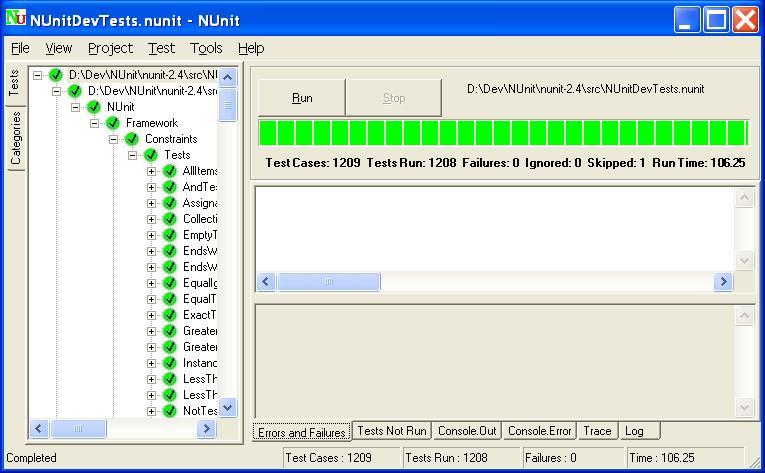Viewport: 765px width, 473px height.
Task: Collapse the NUnit namespace node
Action: 75,107
